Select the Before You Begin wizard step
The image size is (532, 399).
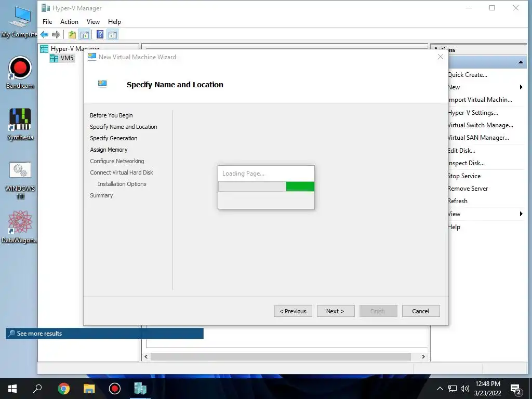111,115
